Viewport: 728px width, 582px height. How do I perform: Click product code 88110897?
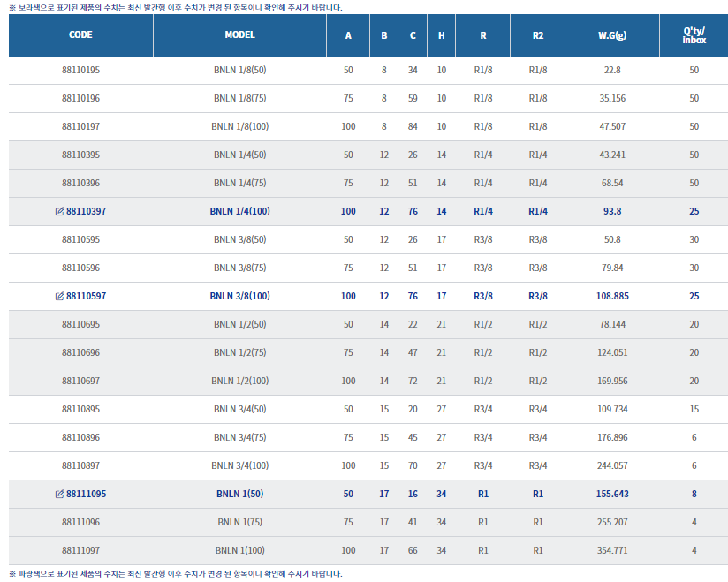80,466
